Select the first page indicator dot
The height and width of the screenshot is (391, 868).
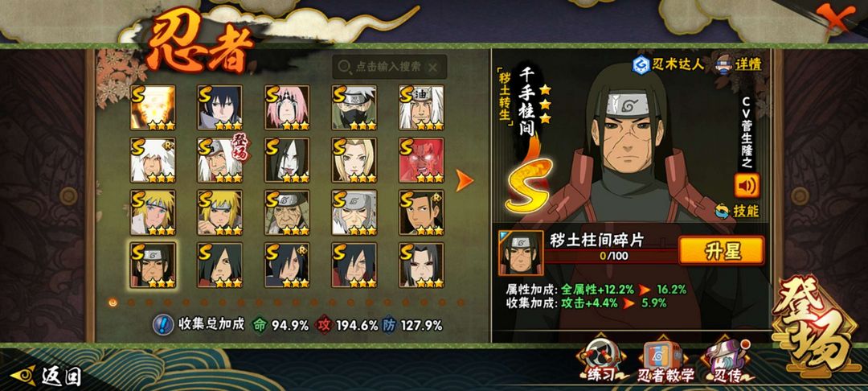pos(113,303)
